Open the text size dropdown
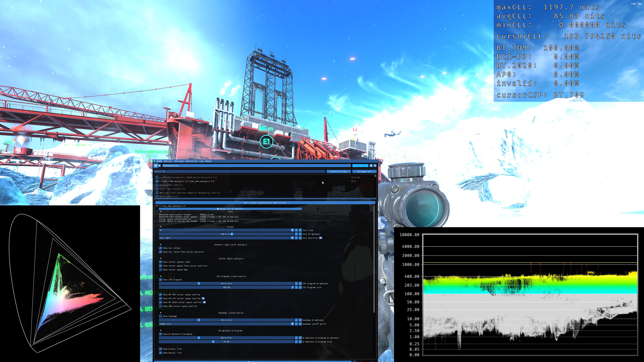The image size is (644, 362). 292,230
